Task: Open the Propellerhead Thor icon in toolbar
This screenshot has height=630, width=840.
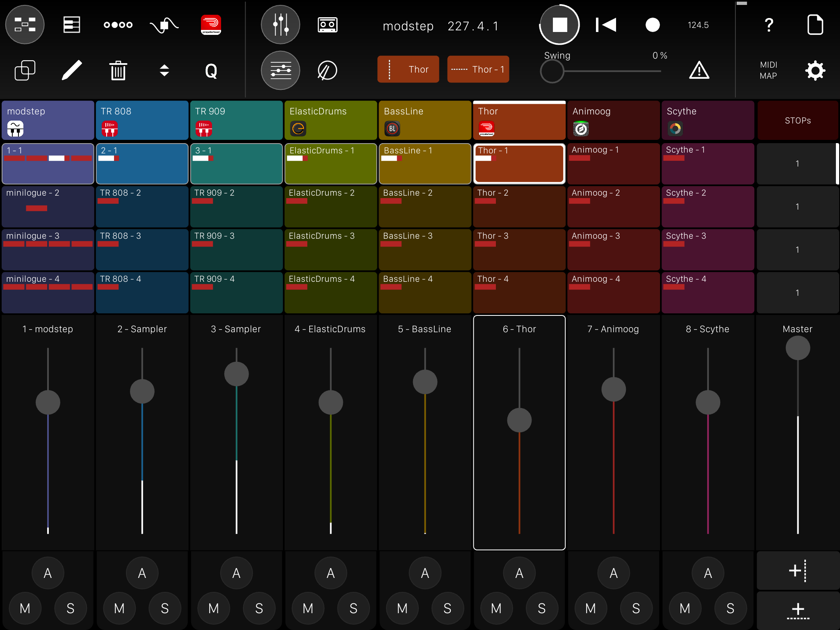Action: coord(211,25)
